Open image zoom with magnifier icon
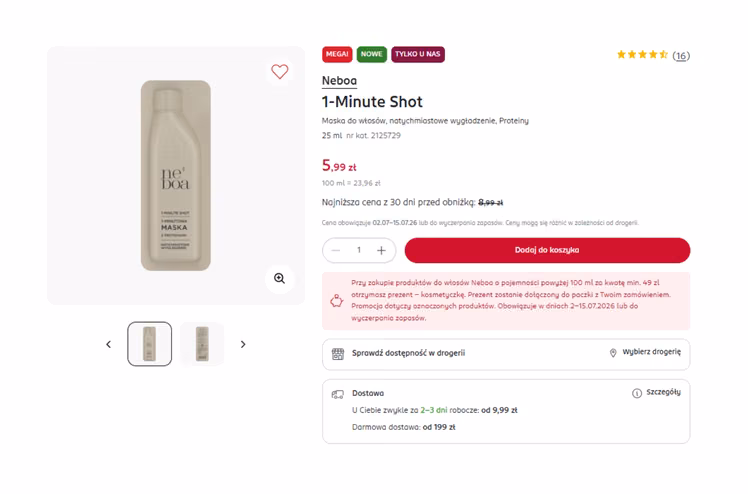 point(280,278)
